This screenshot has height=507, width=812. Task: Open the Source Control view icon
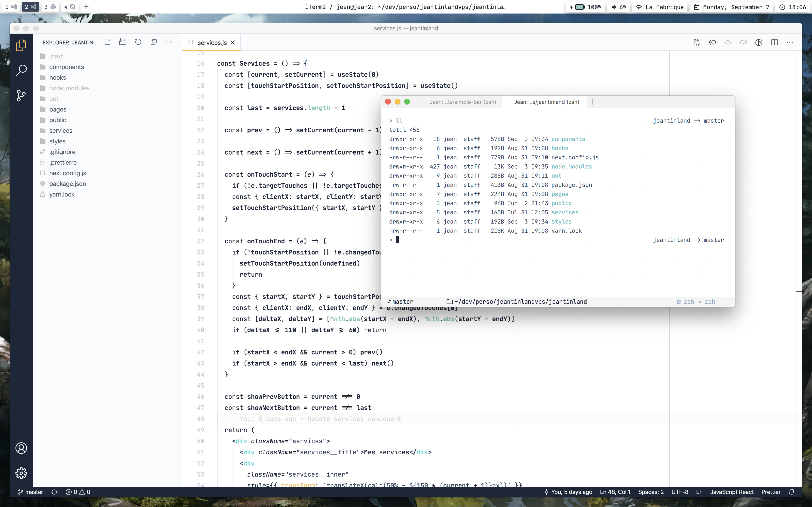click(x=21, y=96)
